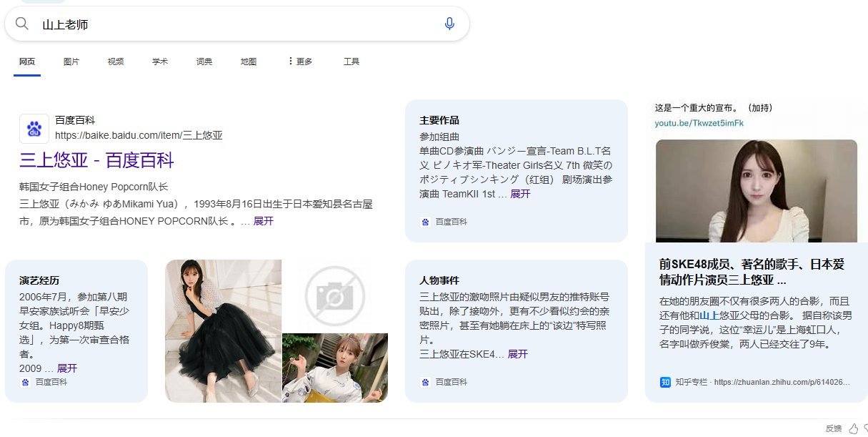Click Baidu Baike icon under 主要作品 card
Screen dimensions: 868x437
point(425,222)
